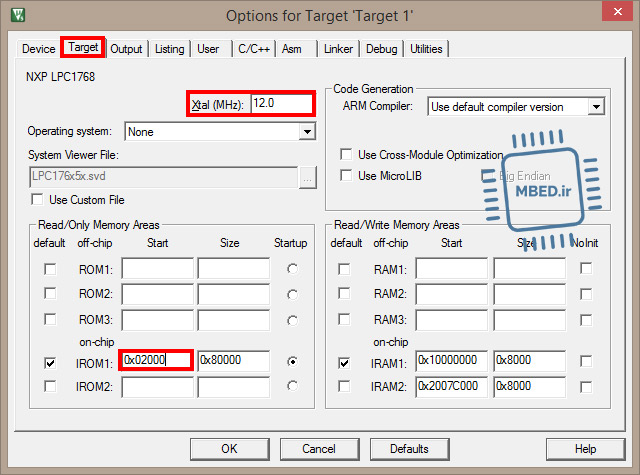Close the Options for Target dialog
The width and height of the screenshot is (640, 475).
click(x=617, y=12)
